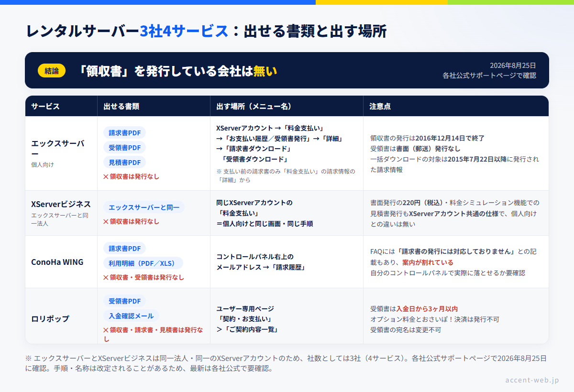The width and height of the screenshot is (574, 392).
Task: Click the note 受領書は入金日から3ヶ月以内
Action: click(414, 309)
